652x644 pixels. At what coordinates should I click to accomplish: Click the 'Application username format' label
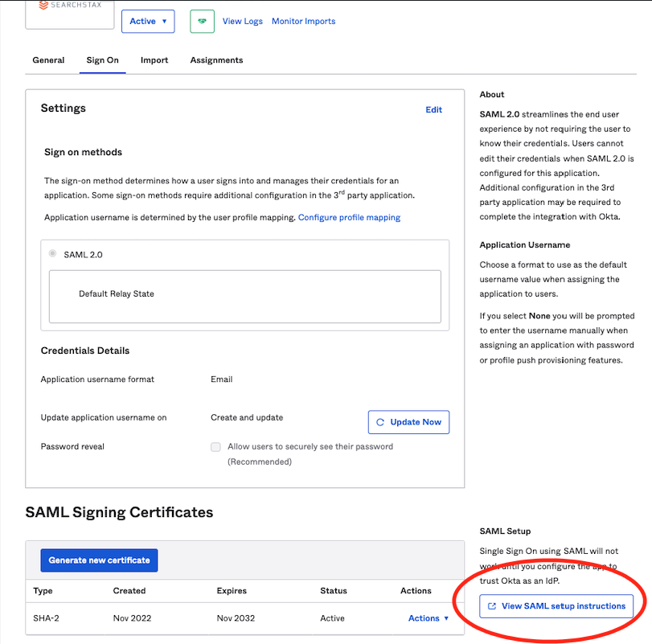pos(97,379)
